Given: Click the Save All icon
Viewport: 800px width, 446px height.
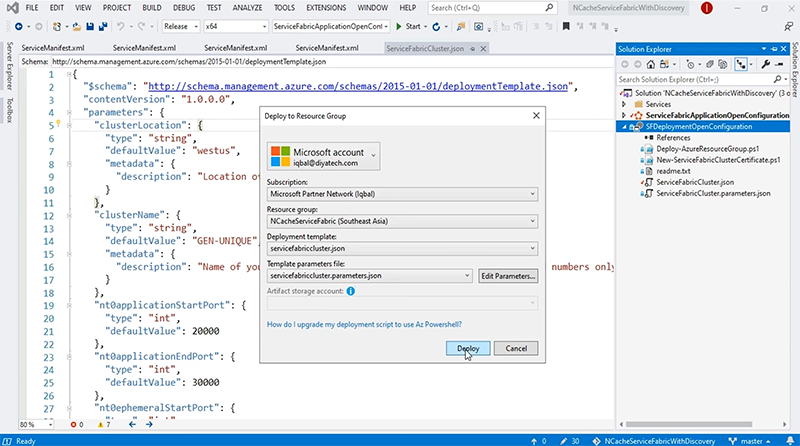Looking at the screenshot, I should [103, 27].
